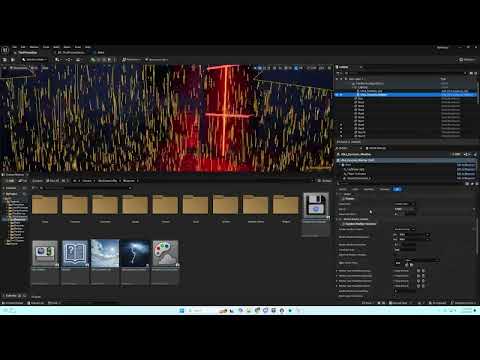The image size is (480, 360).
Task: Open the Help menu
Action: click(x=88, y=47)
